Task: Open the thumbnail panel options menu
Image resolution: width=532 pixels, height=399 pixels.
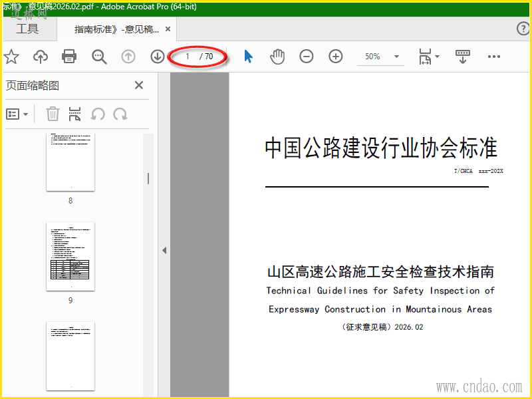Action: pyautogui.click(x=17, y=114)
